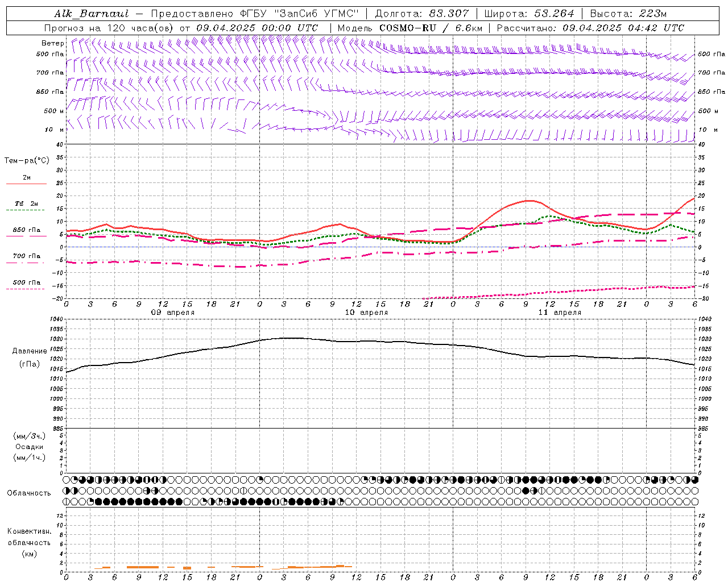Click the 'Предоставлено ФГБУ "ЗапСиб УГМС"' header text

pyautogui.click(x=255, y=14)
